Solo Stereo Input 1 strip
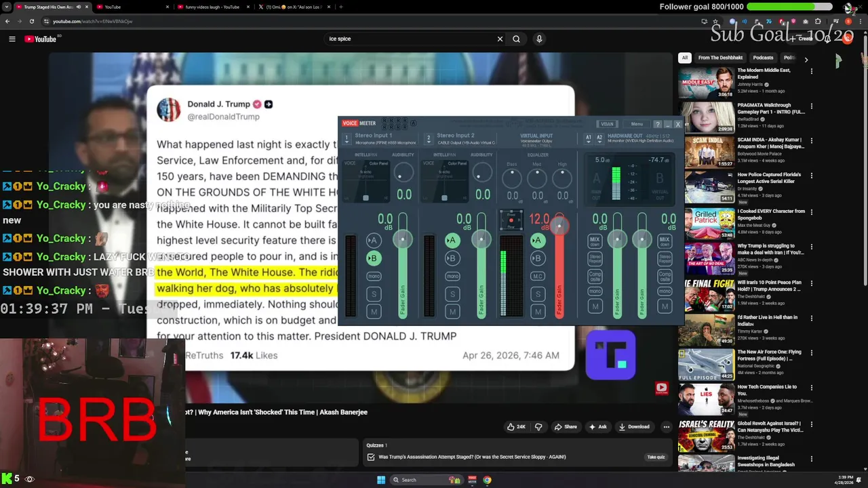The image size is (868, 488). coord(374,294)
